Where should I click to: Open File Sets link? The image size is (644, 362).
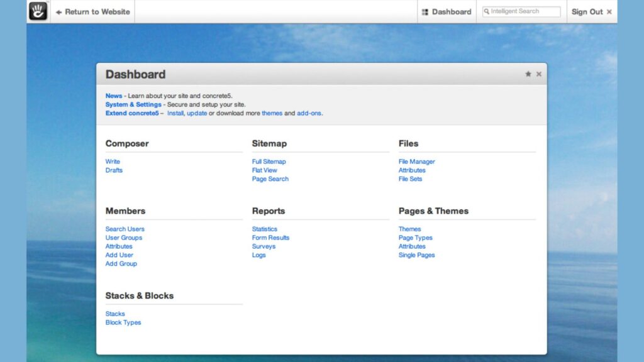point(410,178)
